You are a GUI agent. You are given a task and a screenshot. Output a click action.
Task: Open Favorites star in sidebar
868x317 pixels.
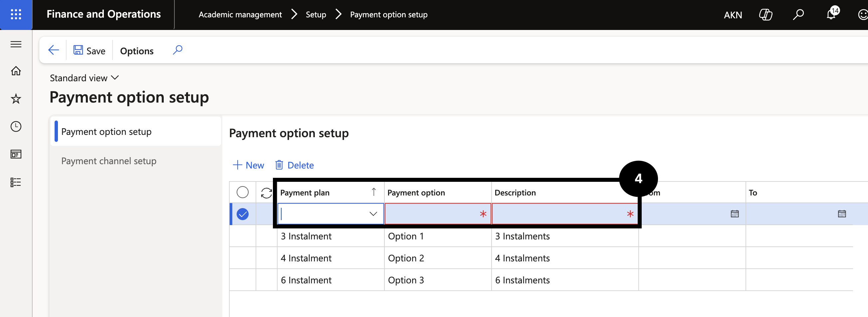(16, 99)
